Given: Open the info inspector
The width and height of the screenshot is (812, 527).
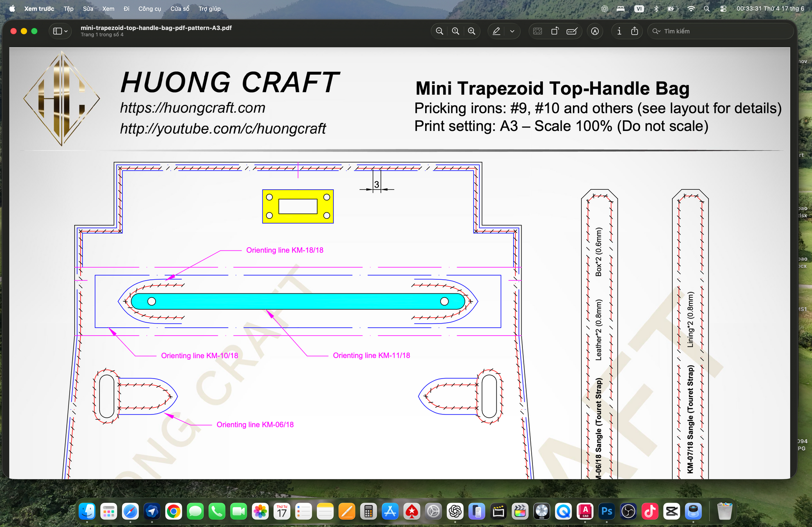Looking at the screenshot, I should point(619,31).
